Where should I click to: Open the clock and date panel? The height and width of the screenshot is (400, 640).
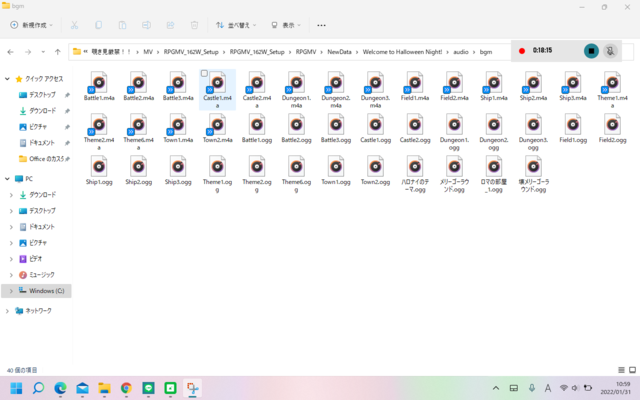click(x=615, y=388)
